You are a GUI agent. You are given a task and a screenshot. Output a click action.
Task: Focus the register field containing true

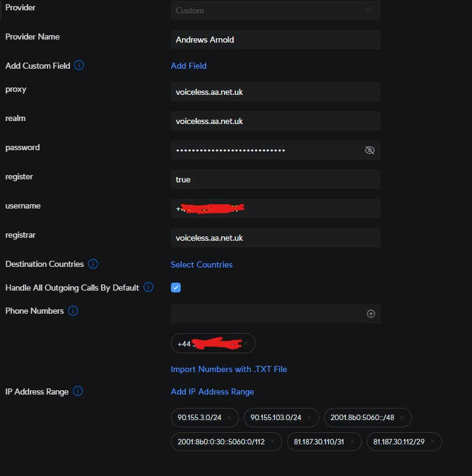click(276, 179)
